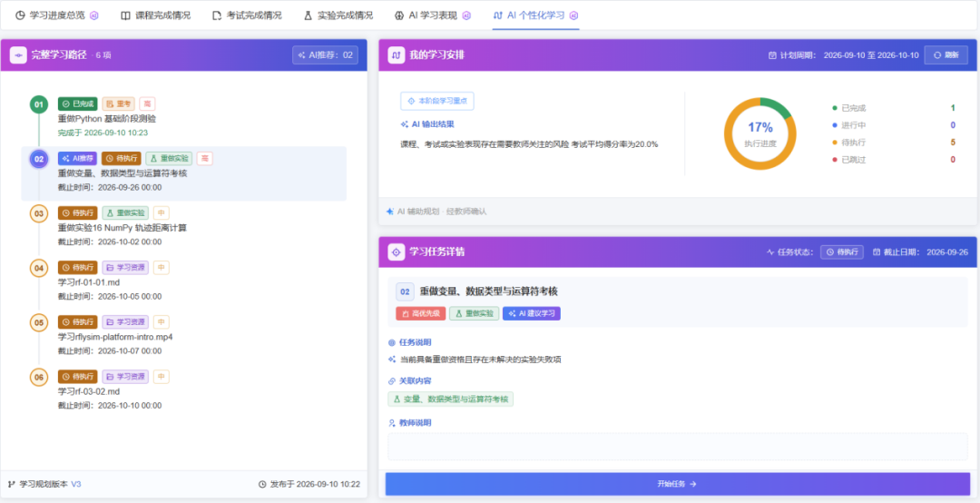
Task: Click the 开始任务 button
Action: pos(678,484)
